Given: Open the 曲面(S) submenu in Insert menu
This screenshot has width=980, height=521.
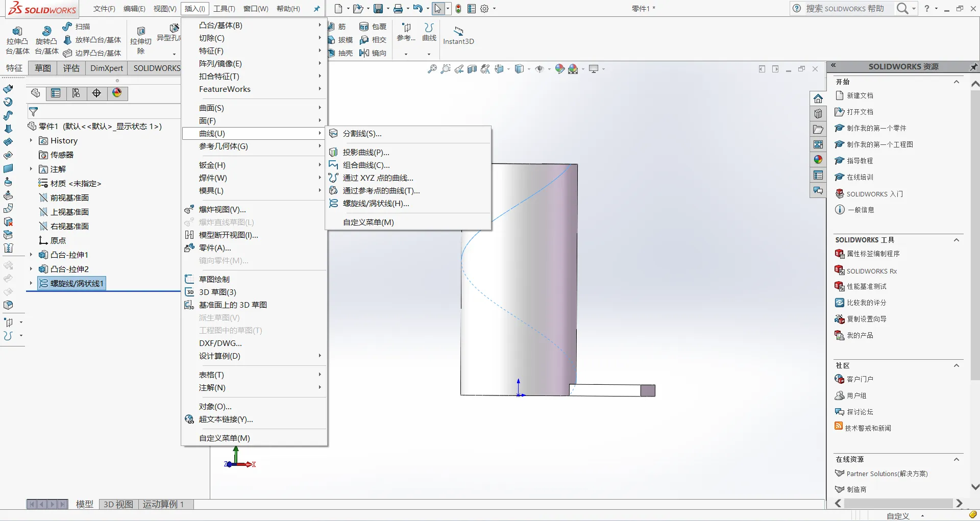Looking at the screenshot, I should 254,108.
